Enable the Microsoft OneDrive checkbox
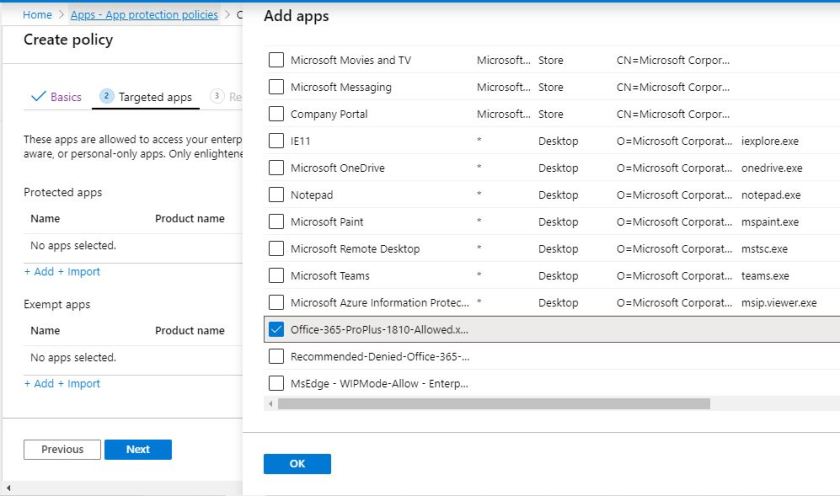 pyautogui.click(x=276, y=168)
